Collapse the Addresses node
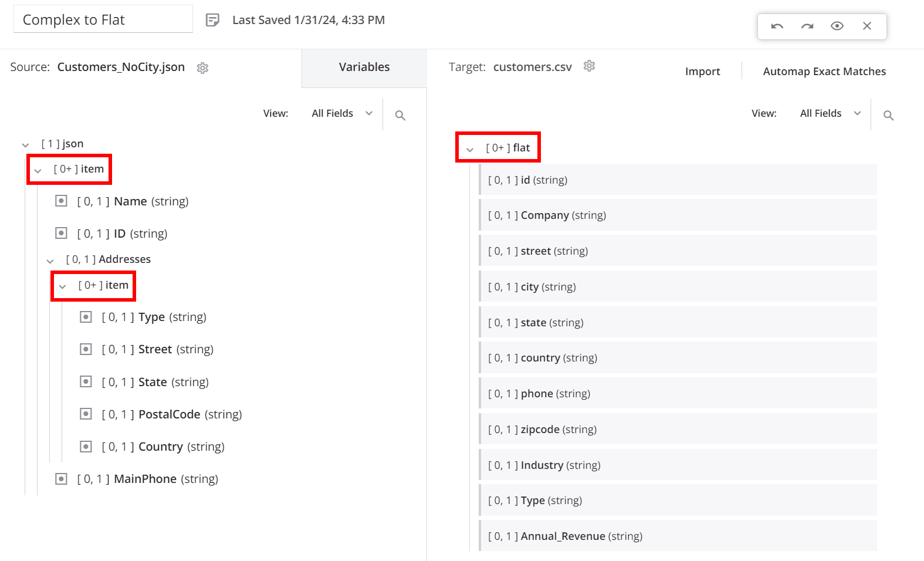The image size is (924, 561). 50,261
